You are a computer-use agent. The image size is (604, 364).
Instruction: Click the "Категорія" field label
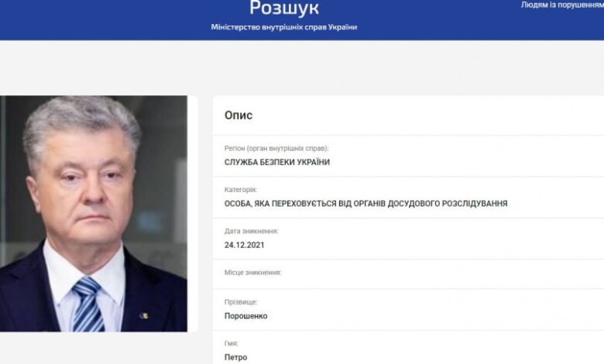coord(241,190)
